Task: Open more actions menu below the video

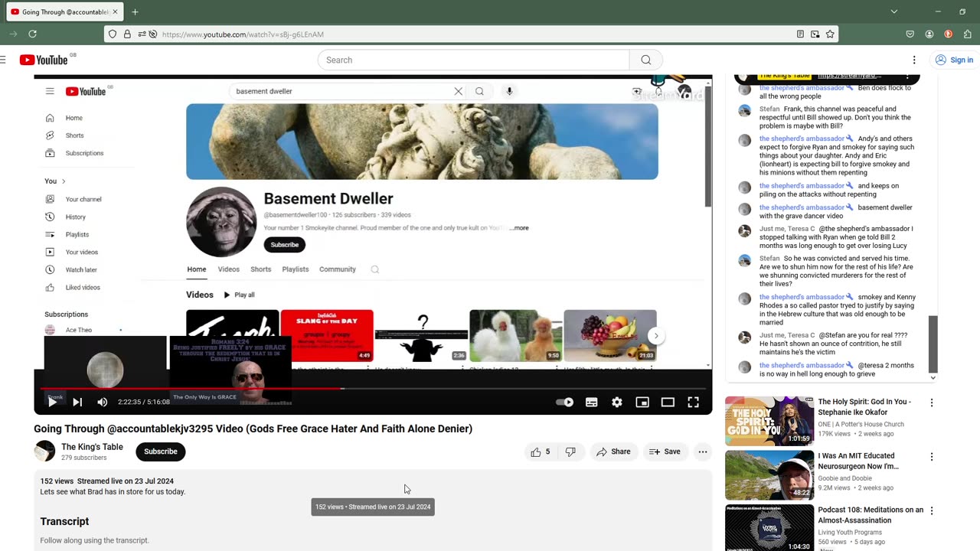Action: tap(703, 452)
